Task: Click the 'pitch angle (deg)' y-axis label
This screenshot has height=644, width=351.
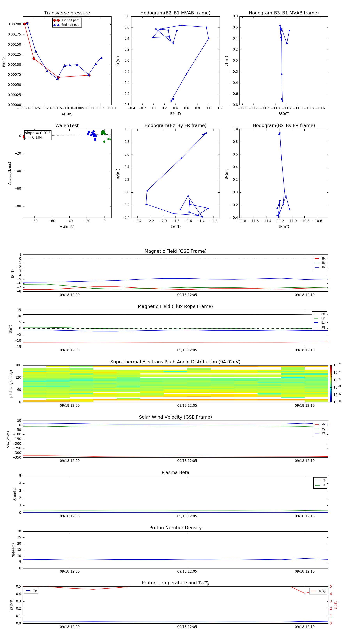Action: coord(11,384)
